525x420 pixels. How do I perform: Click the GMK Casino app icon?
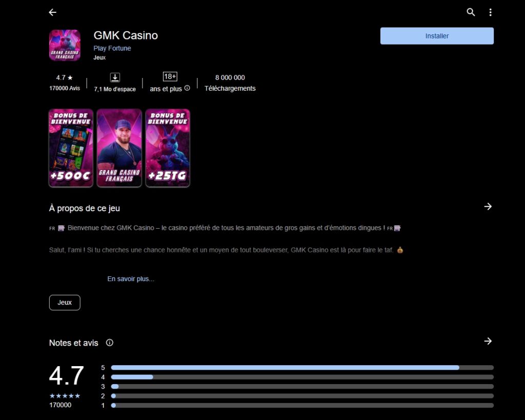[x=65, y=45]
